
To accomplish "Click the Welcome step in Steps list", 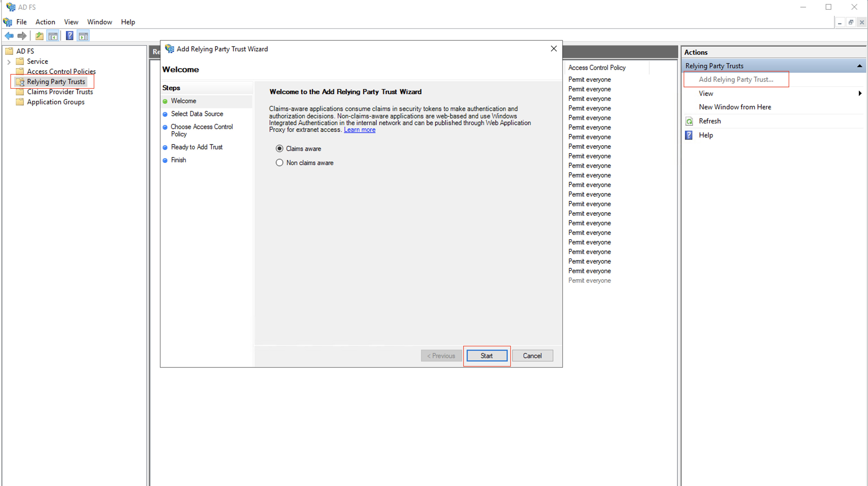I will click(x=183, y=101).
